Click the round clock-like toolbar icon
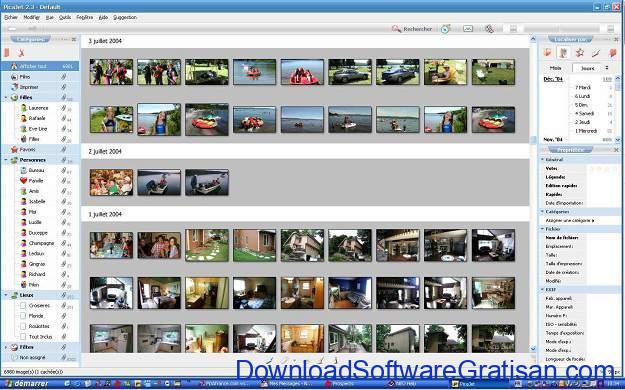Screen dimensions: 625x390 click(x=446, y=29)
